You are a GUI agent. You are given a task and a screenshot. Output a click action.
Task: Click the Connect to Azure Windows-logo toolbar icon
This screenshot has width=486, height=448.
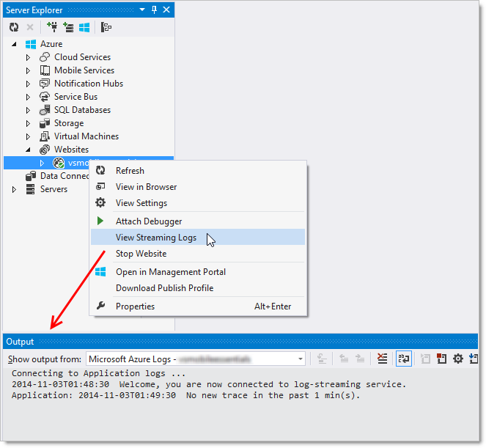pos(84,27)
